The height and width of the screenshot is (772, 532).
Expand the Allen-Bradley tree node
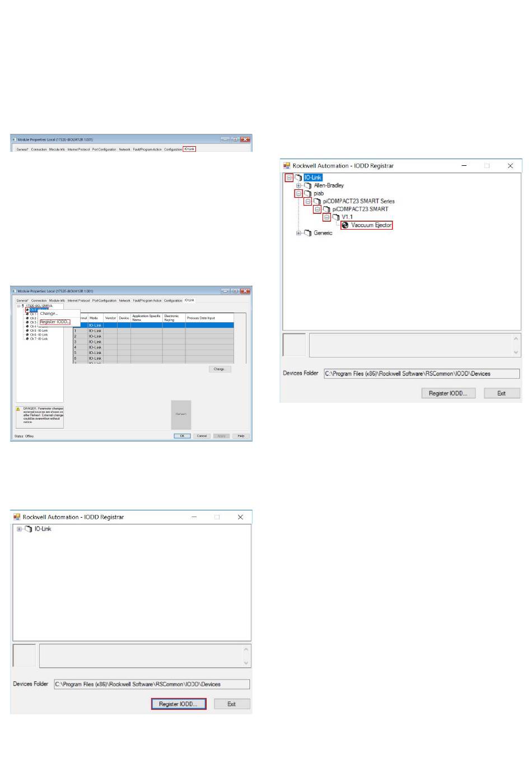point(298,185)
